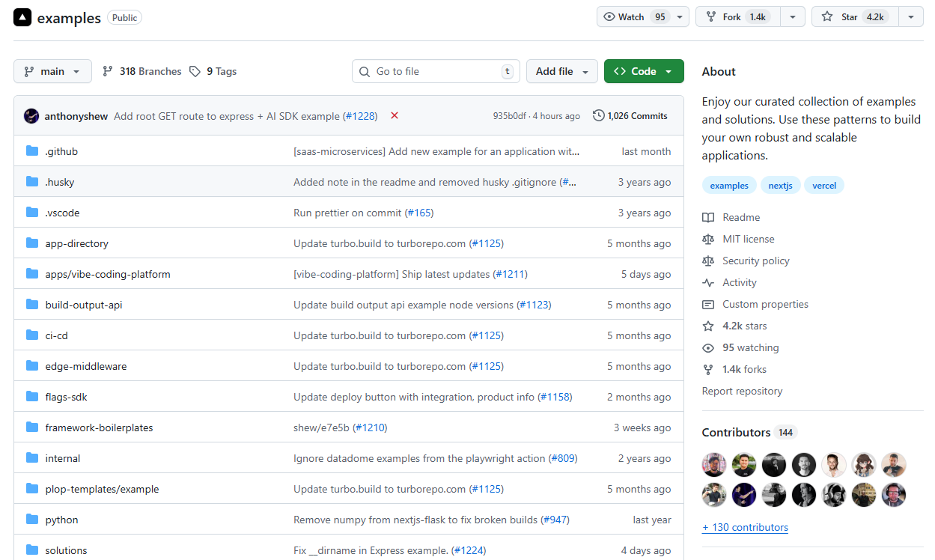This screenshot has height=560, width=935.
Task: Open the green Code dropdown
Action: 644,71
